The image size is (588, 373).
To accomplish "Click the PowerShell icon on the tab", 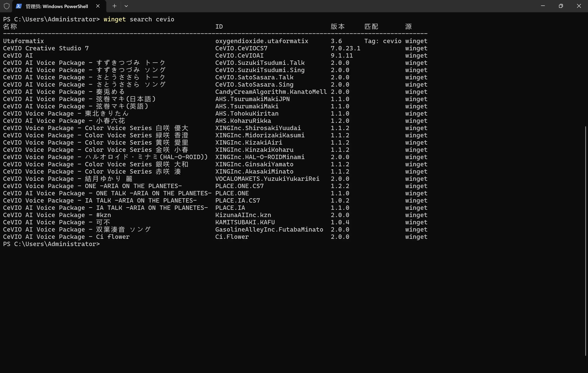I will [x=19, y=6].
